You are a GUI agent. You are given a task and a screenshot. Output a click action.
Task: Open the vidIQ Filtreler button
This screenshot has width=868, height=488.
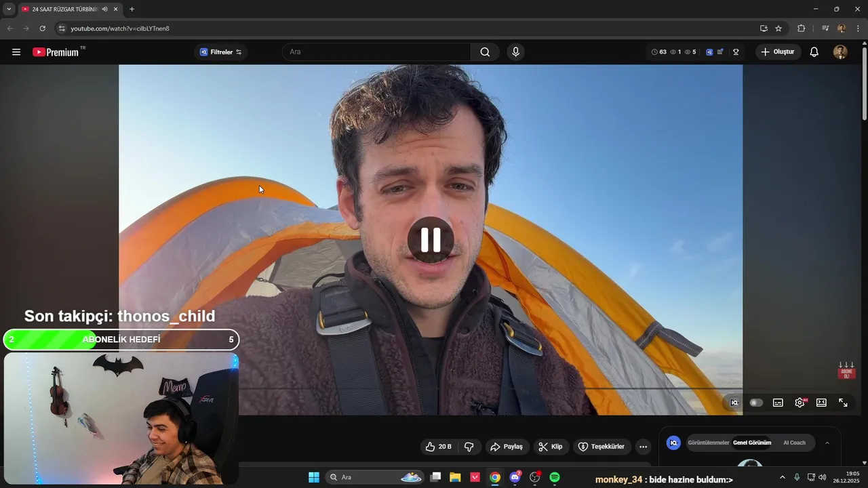[x=220, y=52]
